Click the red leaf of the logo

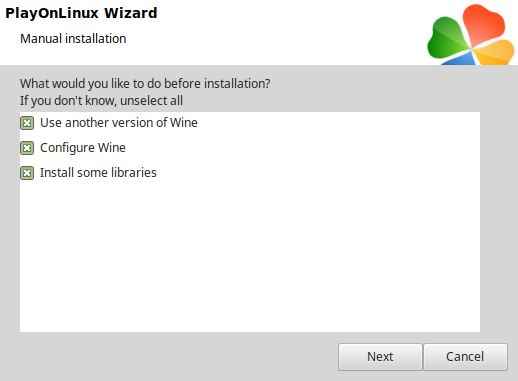tap(484, 25)
